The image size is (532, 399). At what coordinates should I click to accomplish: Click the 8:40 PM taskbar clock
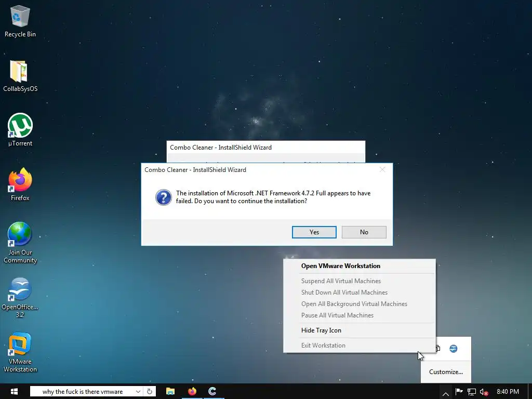pos(508,392)
